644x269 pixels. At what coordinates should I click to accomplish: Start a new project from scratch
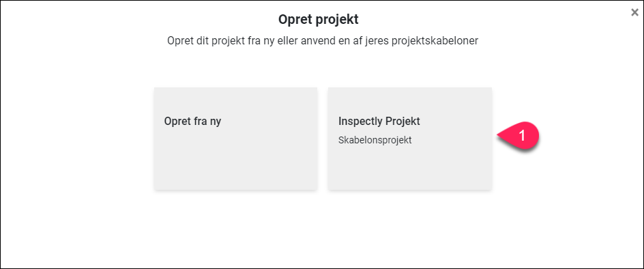236,139
